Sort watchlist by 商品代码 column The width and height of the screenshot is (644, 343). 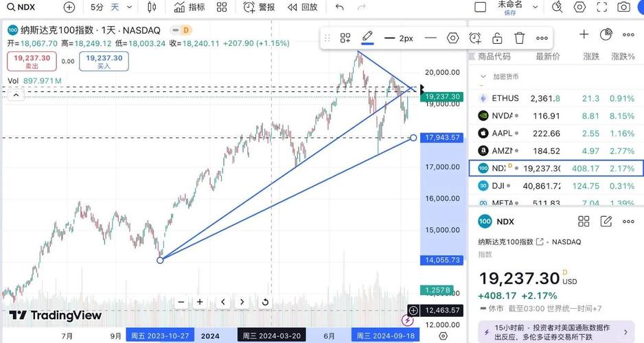[x=494, y=56]
